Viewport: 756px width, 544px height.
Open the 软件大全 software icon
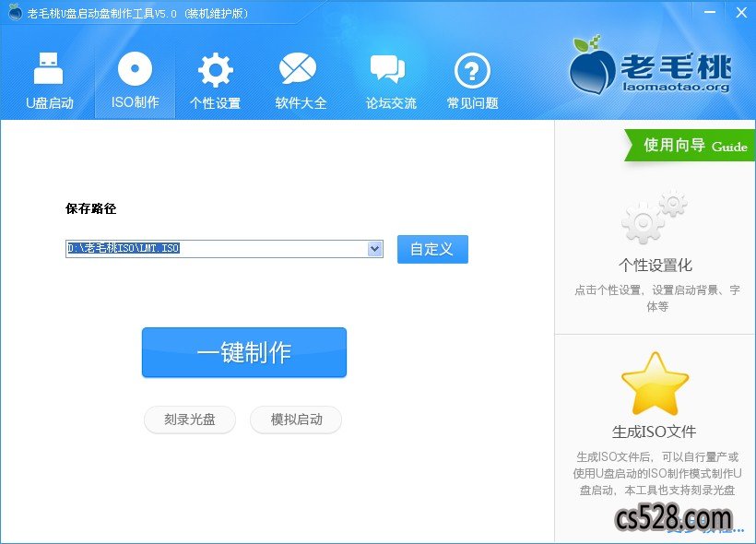click(298, 68)
